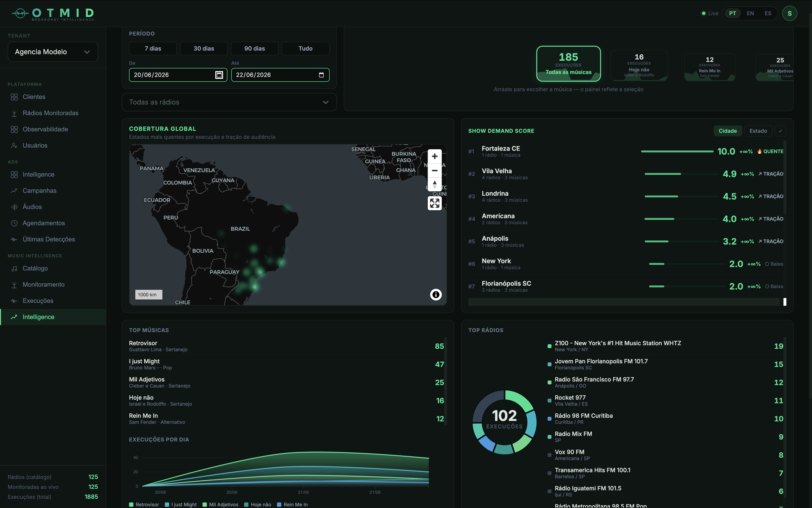The height and width of the screenshot is (508, 812).
Task: Select the Cidade view toggle
Action: click(727, 131)
